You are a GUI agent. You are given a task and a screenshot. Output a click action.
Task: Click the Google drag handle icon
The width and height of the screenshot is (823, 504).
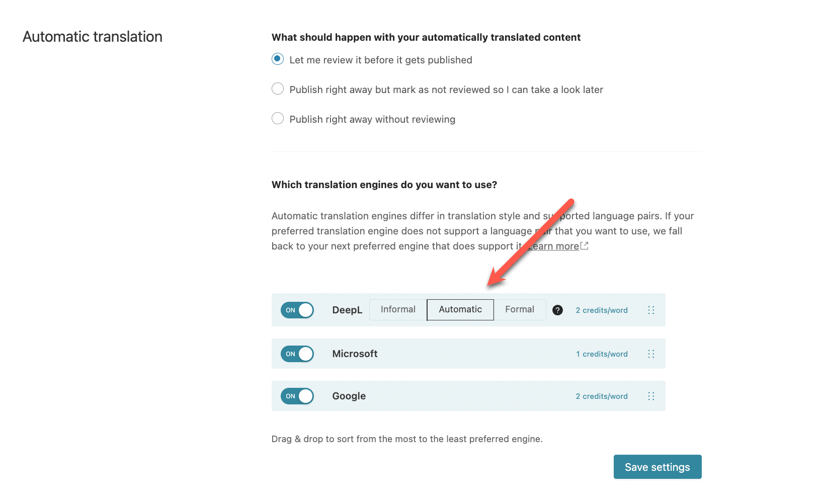[651, 396]
